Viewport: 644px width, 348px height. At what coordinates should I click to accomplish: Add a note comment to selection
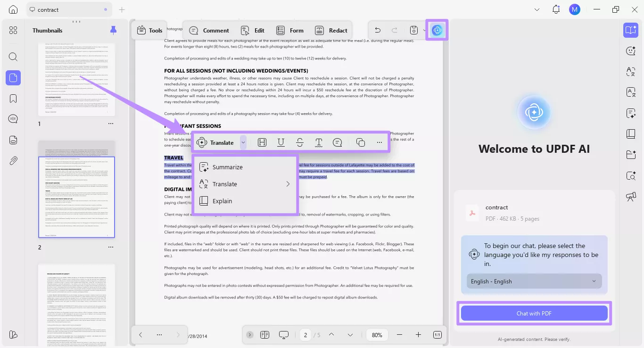tap(338, 142)
